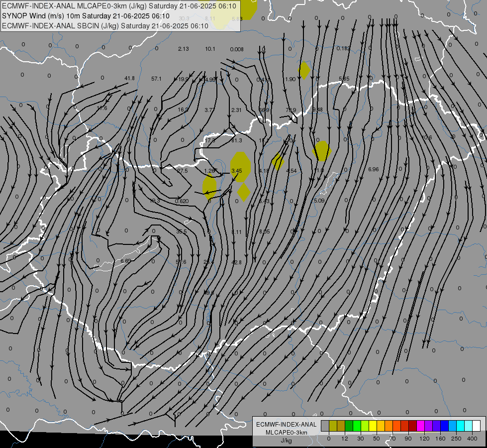Click the map value 2.31

[x=236, y=110]
